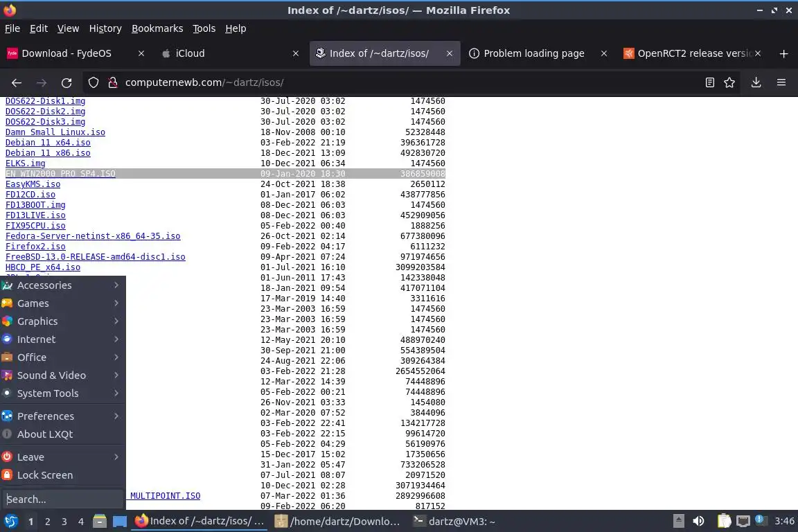
Task: Open the History menu
Action: [105, 28]
